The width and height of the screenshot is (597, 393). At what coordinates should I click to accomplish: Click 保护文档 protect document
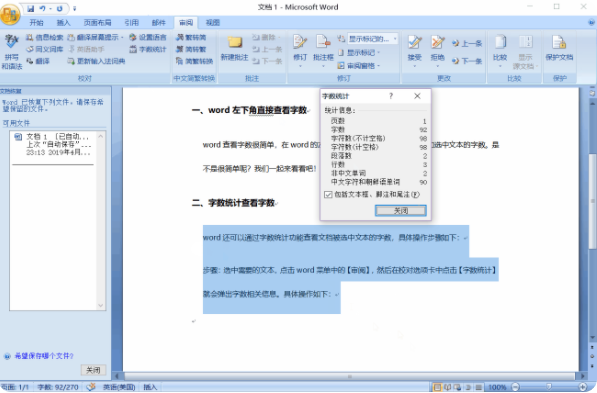click(559, 48)
